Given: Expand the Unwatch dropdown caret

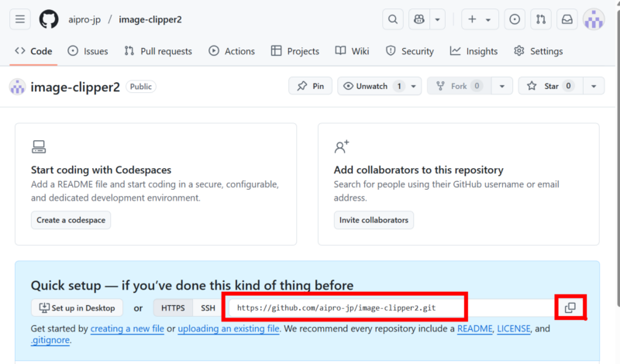Looking at the screenshot, I should tap(414, 86).
